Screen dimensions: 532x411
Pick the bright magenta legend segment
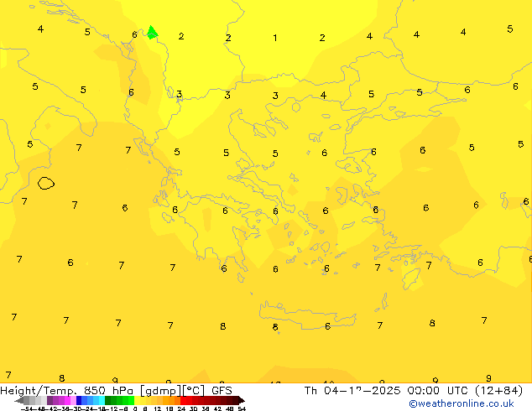pyautogui.click(x=67, y=400)
